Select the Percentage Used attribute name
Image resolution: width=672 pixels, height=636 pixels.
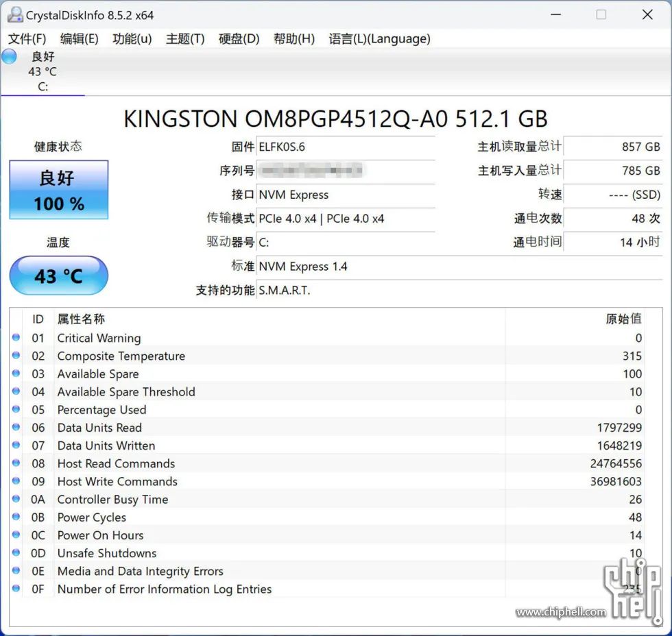102,410
